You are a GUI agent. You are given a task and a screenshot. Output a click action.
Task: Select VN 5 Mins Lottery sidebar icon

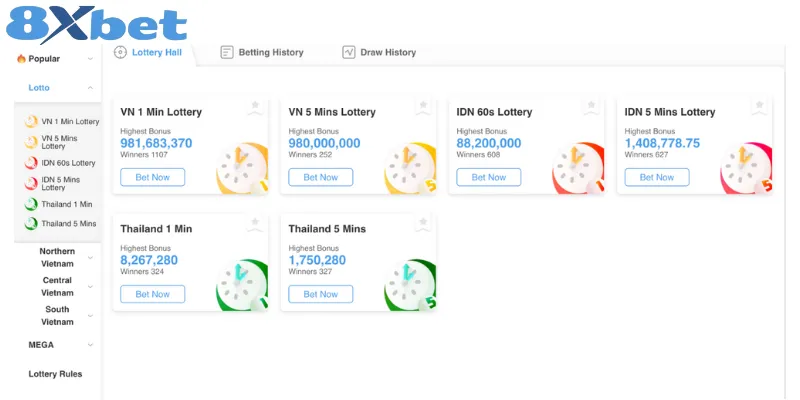pyautogui.click(x=32, y=142)
